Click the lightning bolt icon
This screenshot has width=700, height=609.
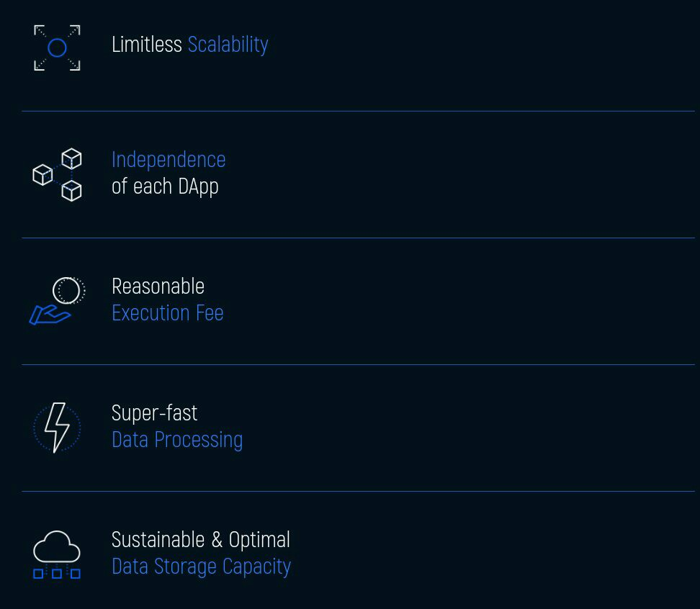coord(57,428)
